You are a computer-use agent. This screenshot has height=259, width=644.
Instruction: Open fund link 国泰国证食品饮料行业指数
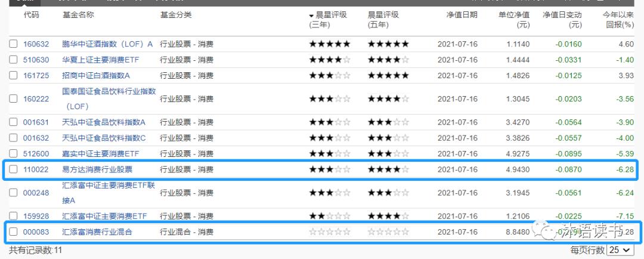(109, 91)
